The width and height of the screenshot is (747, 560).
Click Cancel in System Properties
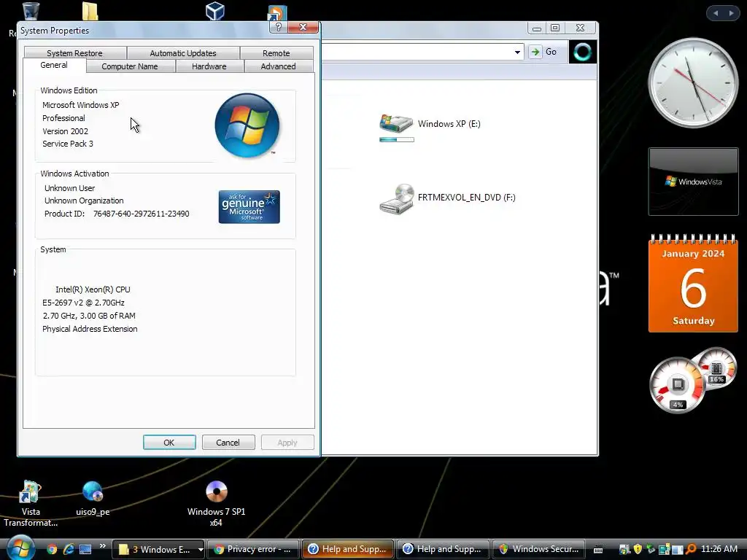coord(228,443)
